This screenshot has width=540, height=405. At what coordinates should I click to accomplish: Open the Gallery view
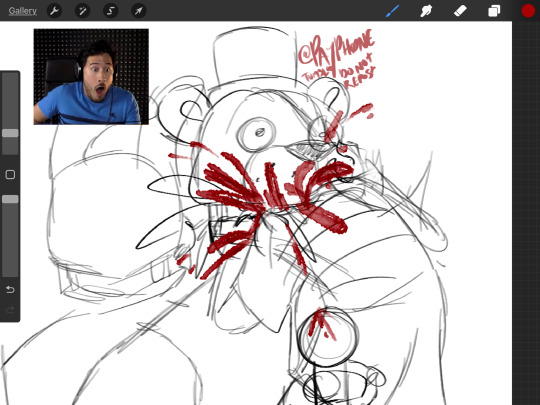pos(22,11)
